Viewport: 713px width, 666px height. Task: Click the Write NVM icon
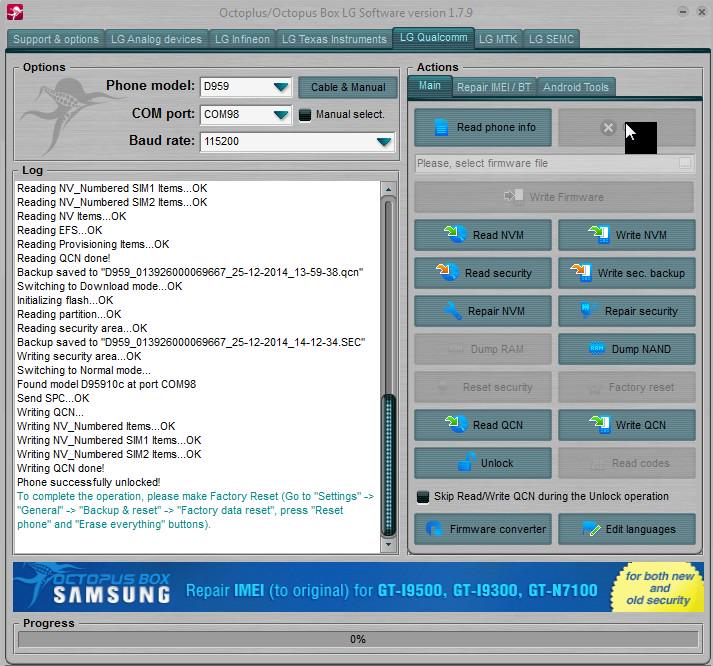tap(599, 234)
